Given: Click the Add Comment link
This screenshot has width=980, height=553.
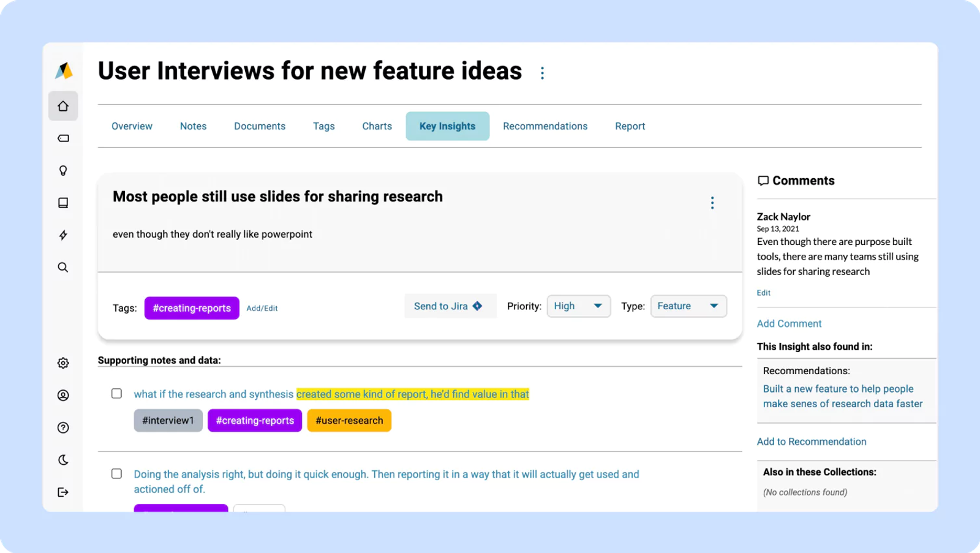Looking at the screenshot, I should pos(789,323).
